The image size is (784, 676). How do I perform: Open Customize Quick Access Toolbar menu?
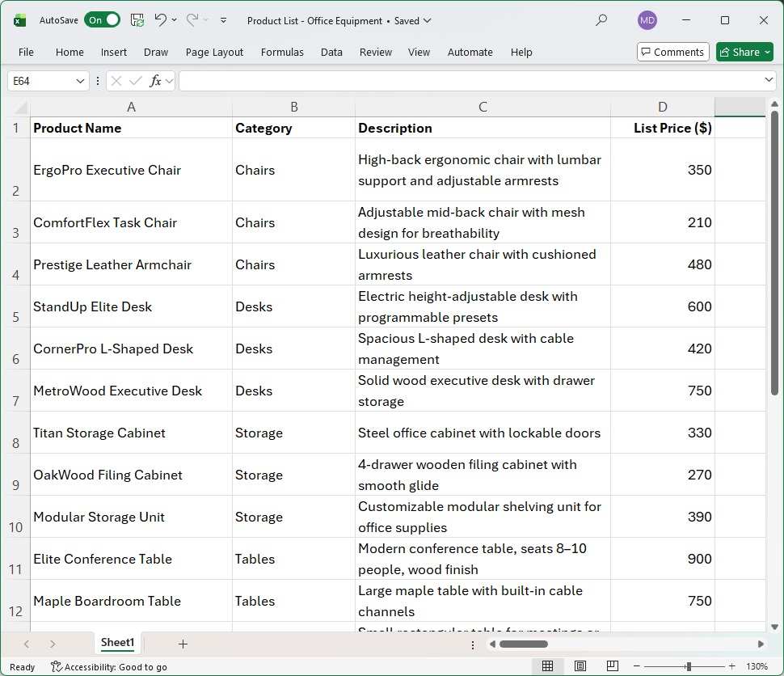coord(224,20)
